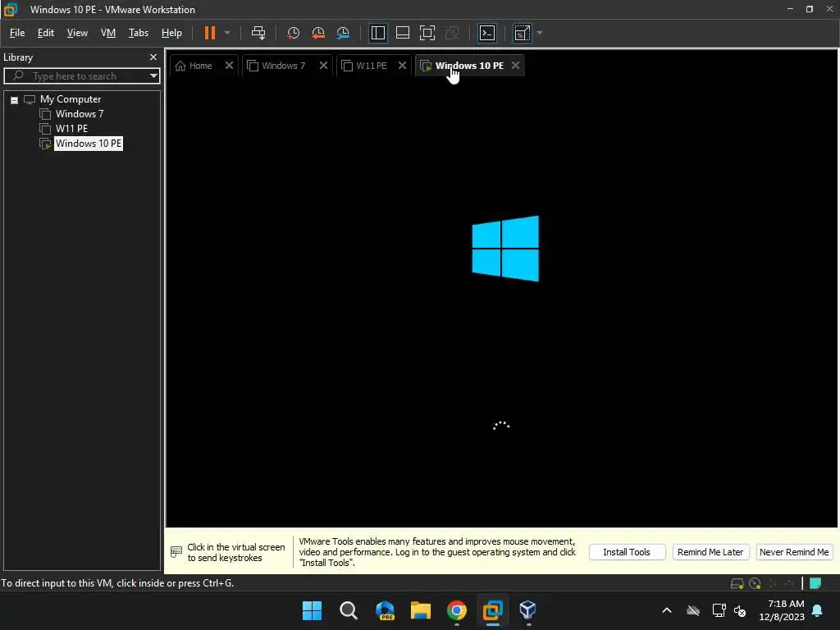Open the Windows Start menu
Screen dimensions: 840x630
312,610
